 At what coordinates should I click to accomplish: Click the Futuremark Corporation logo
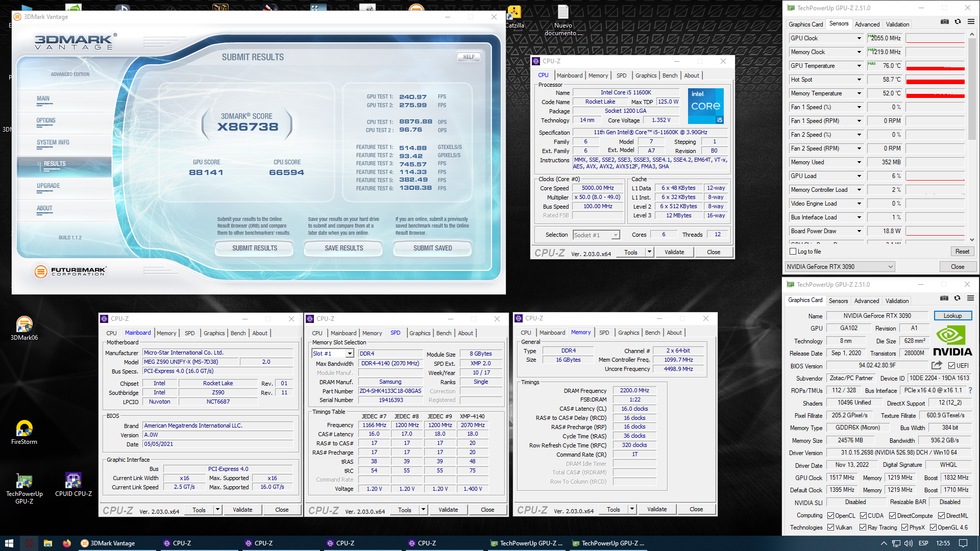click(70, 271)
